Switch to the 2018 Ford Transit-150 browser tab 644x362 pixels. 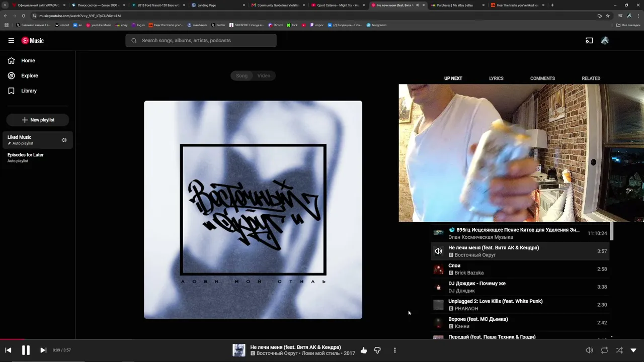(158, 5)
